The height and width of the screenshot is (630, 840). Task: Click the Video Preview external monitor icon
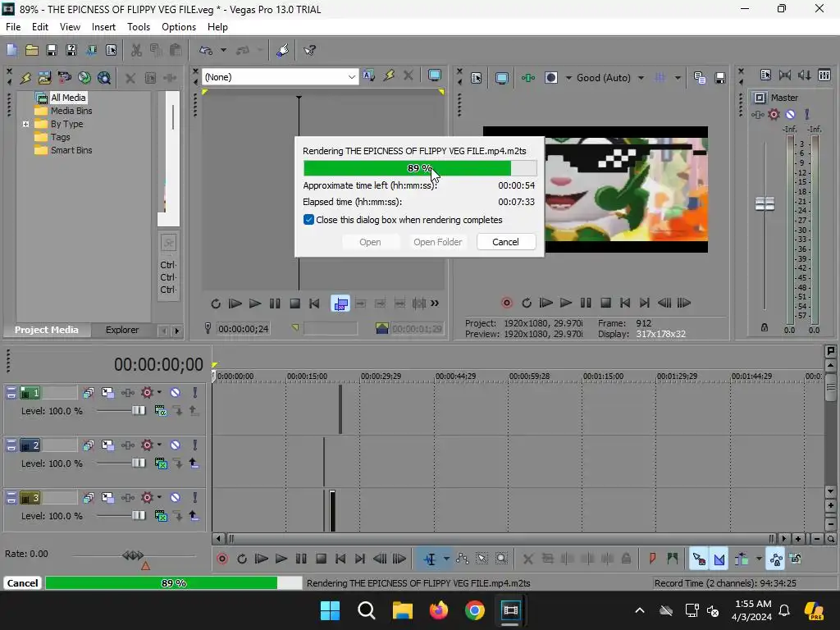501,78
